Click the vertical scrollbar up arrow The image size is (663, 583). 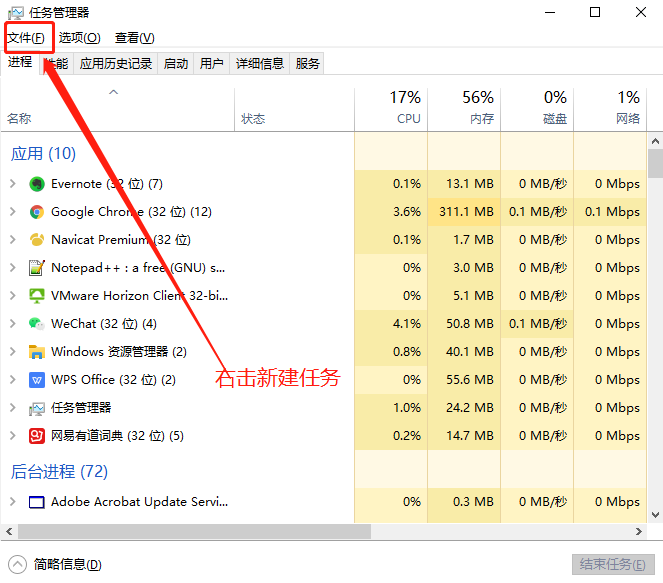pyautogui.click(x=655, y=141)
